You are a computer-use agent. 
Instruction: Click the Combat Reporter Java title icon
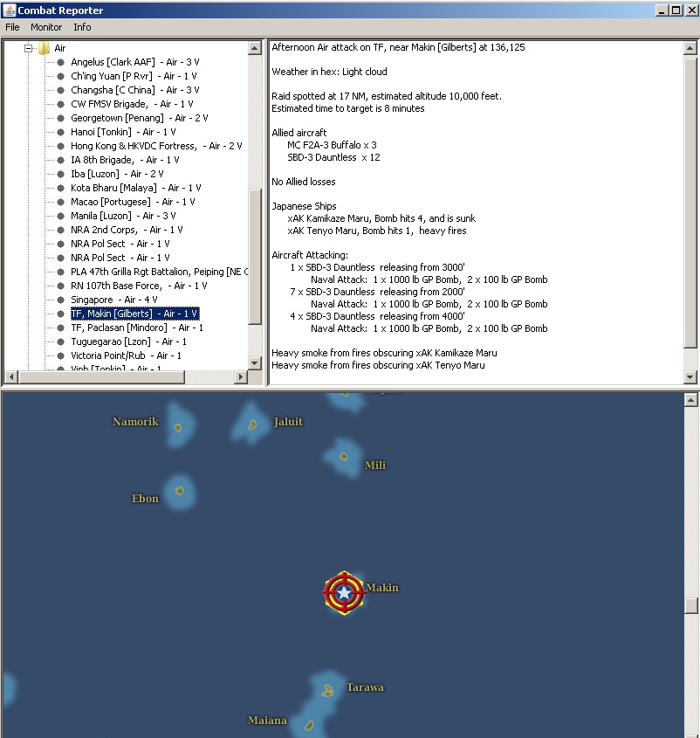(x=9, y=10)
